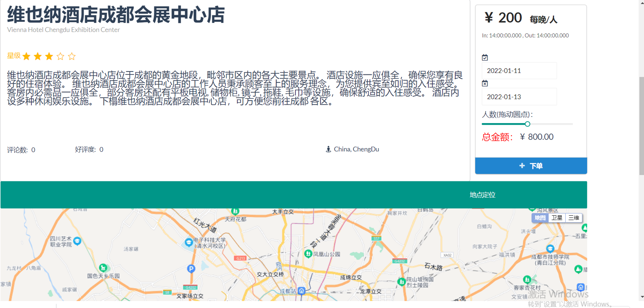644x308 pixels.
Task: Click the 凤凰山公园 park marker on map
Action: point(308,254)
